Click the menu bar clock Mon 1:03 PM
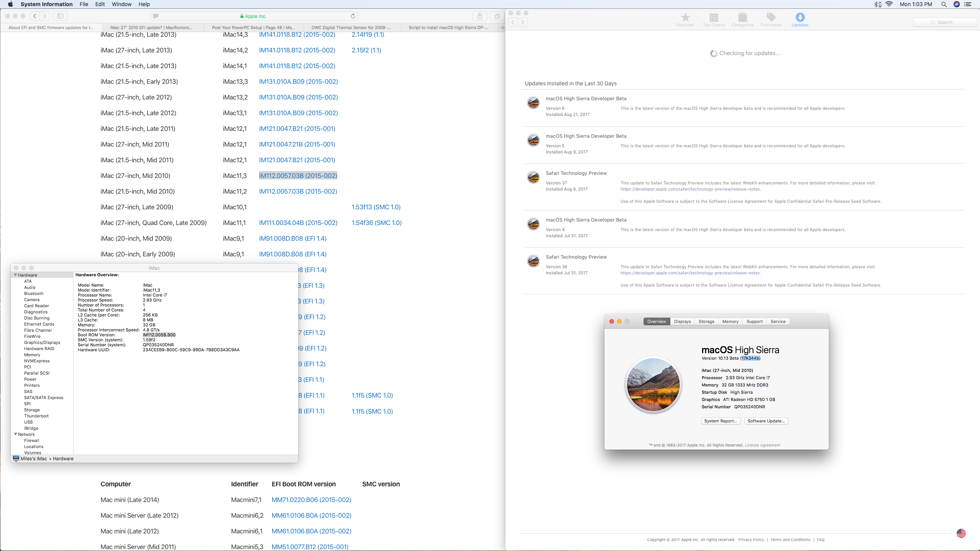Image resolution: width=980 pixels, height=551 pixels. 916,4
